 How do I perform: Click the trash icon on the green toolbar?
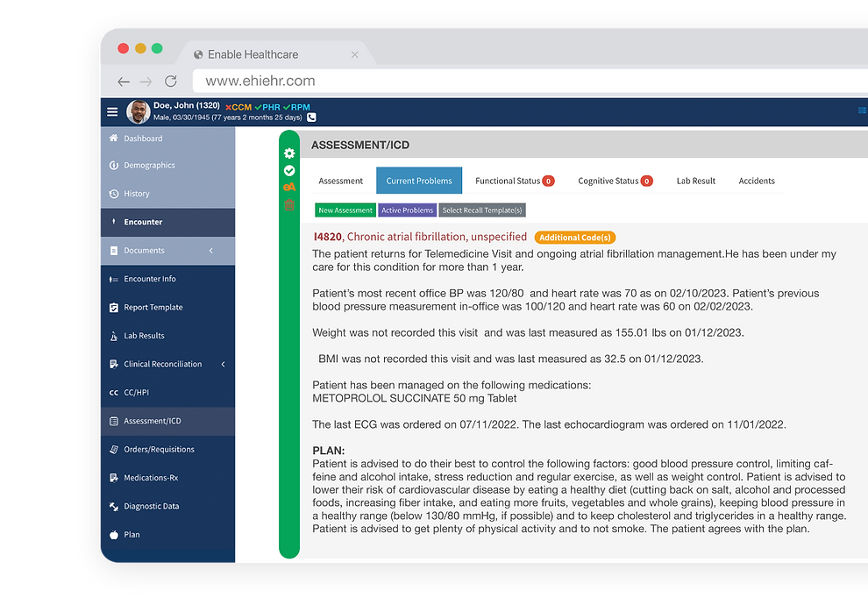[289, 204]
